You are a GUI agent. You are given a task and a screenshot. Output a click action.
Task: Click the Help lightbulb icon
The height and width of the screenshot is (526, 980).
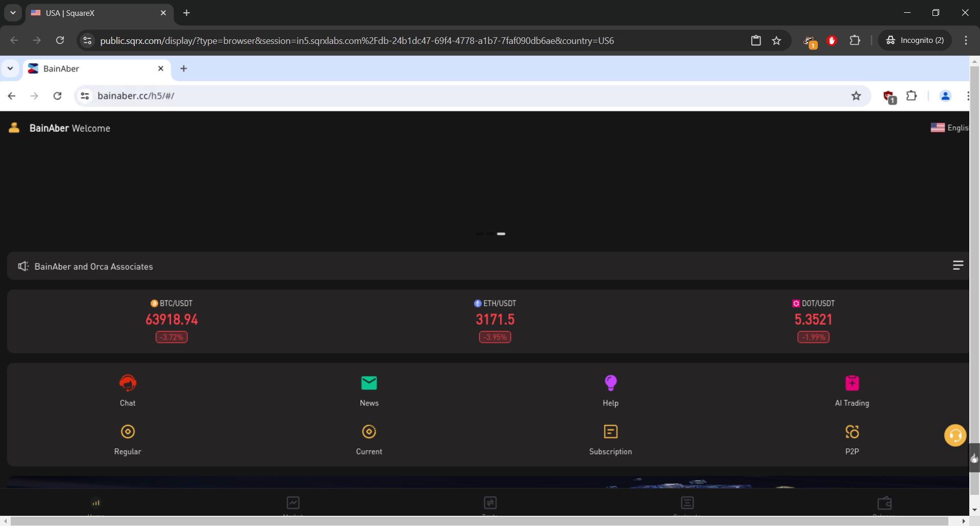tap(610, 383)
